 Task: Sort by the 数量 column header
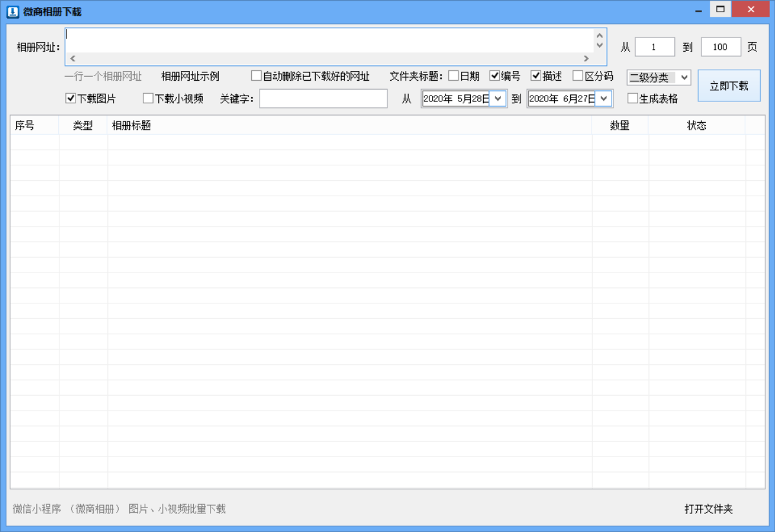click(x=620, y=125)
